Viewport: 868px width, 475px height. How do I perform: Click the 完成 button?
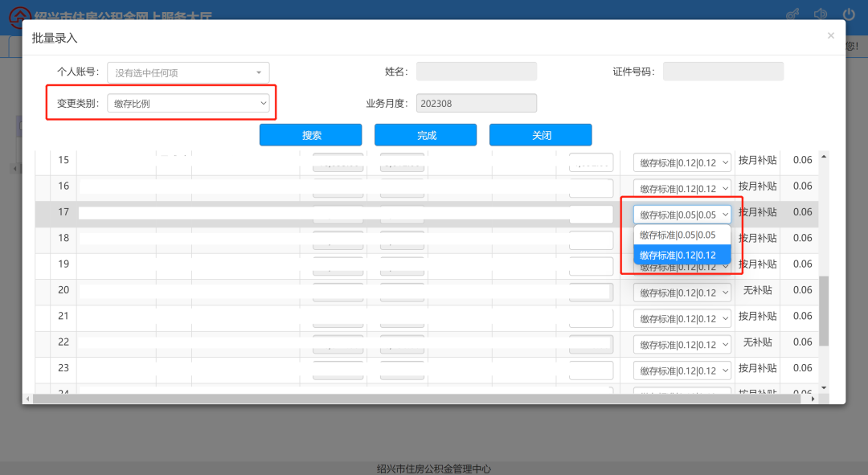point(425,135)
